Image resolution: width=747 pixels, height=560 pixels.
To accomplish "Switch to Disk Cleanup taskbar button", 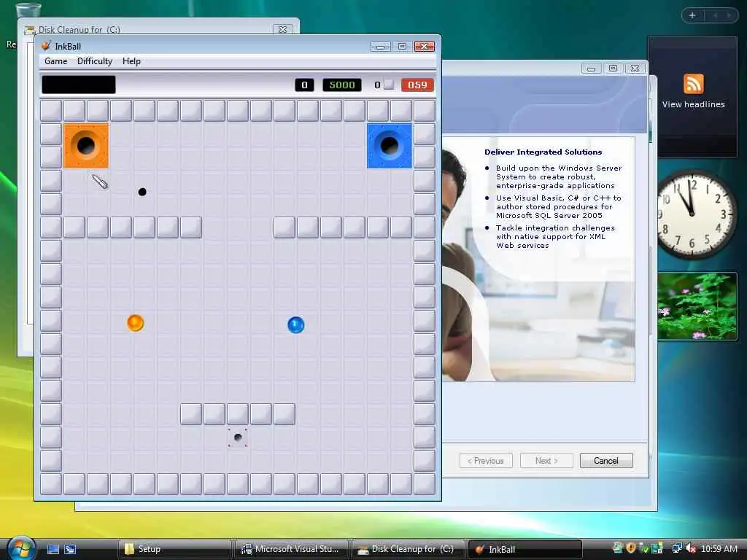I will pyautogui.click(x=409, y=549).
